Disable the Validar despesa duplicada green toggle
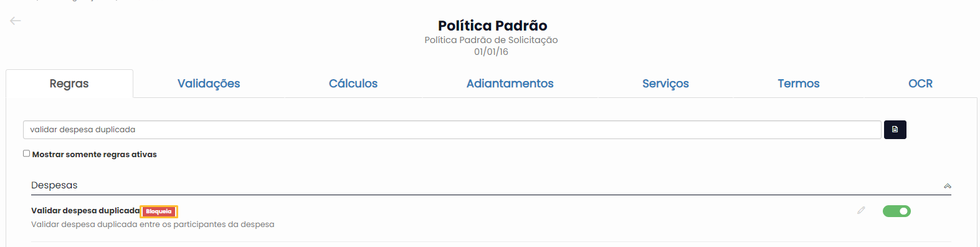Image resolution: width=980 pixels, height=247 pixels. pos(897,211)
